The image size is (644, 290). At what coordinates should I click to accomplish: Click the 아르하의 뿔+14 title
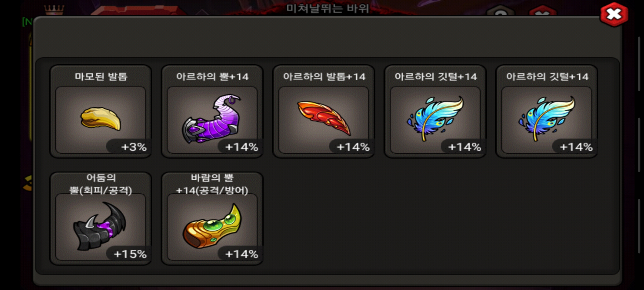click(x=212, y=77)
